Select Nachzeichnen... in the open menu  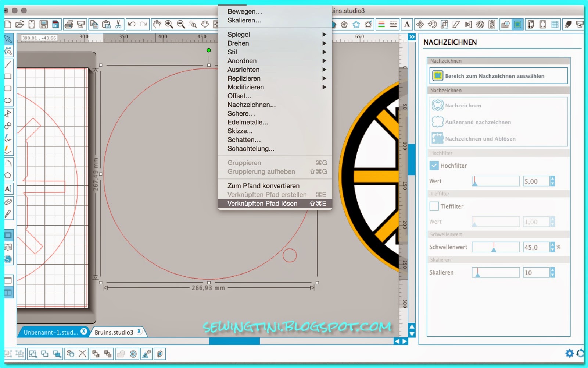click(275, 105)
